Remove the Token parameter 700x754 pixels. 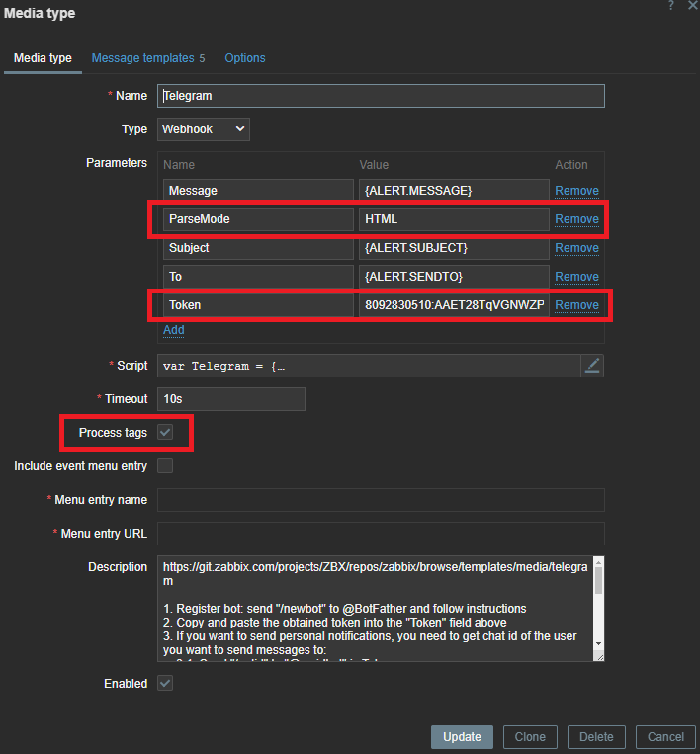tap(576, 305)
